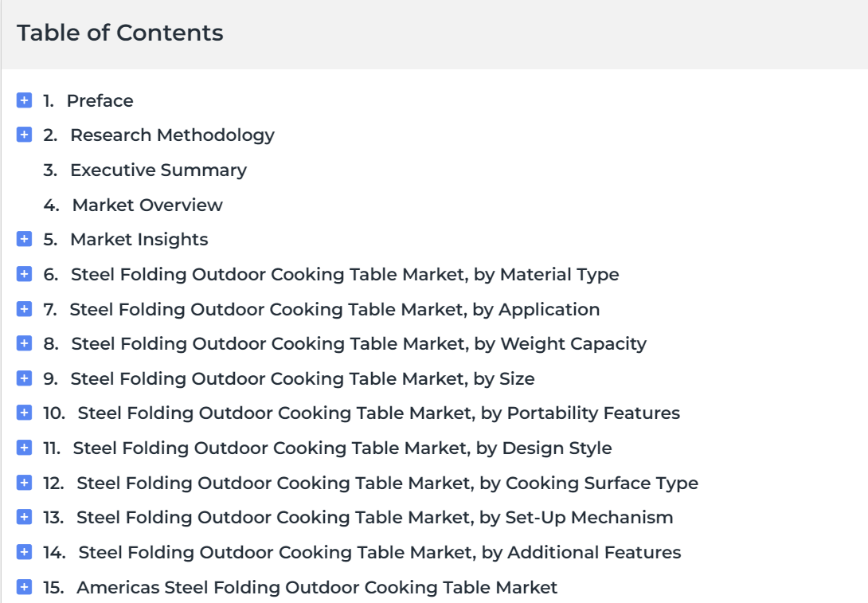Select the Research Methodology title text
This screenshot has width=868, height=603.
point(172,135)
